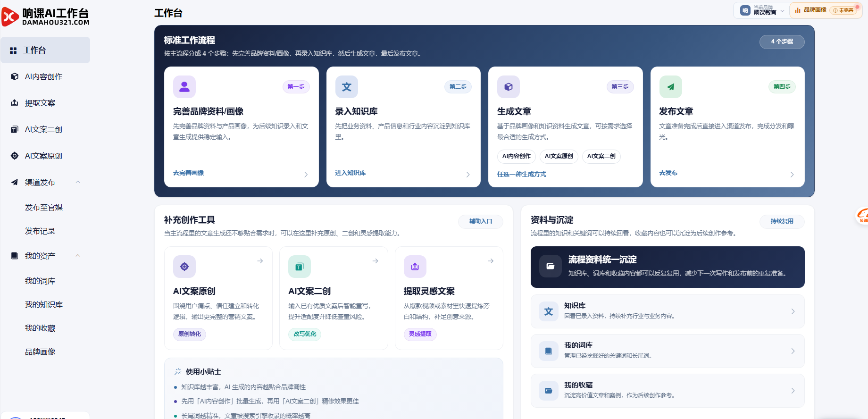Open 工作台 in the sidebar
The image size is (868, 419).
tap(45, 50)
